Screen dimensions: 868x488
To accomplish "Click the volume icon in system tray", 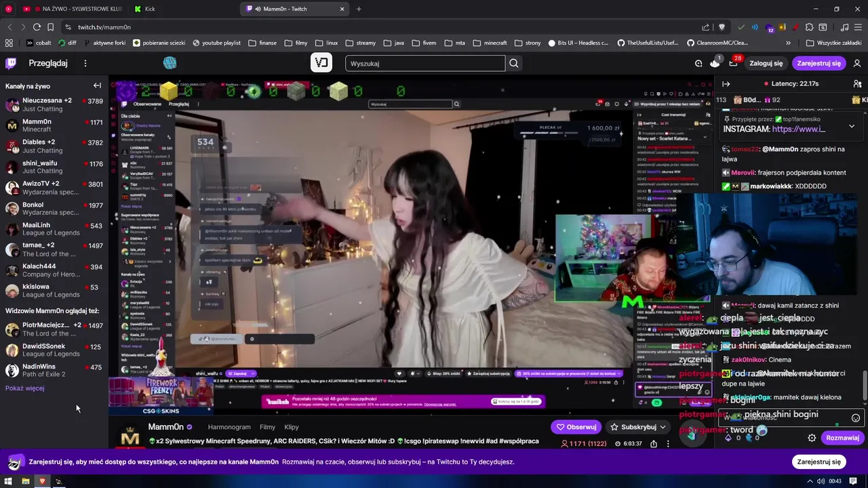I will pyautogui.click(x=821, y=481).
